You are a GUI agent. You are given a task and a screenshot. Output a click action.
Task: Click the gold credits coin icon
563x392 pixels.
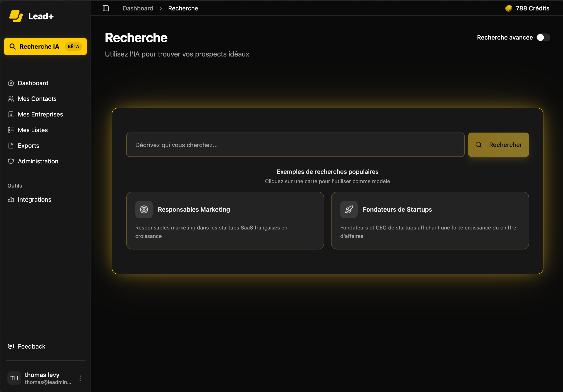click(x=509, y=8)
